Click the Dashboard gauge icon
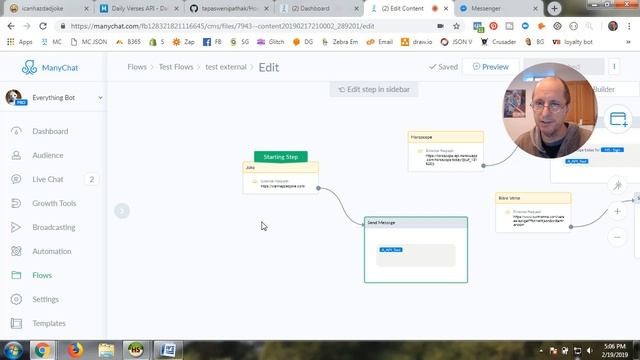 point(16,131)
